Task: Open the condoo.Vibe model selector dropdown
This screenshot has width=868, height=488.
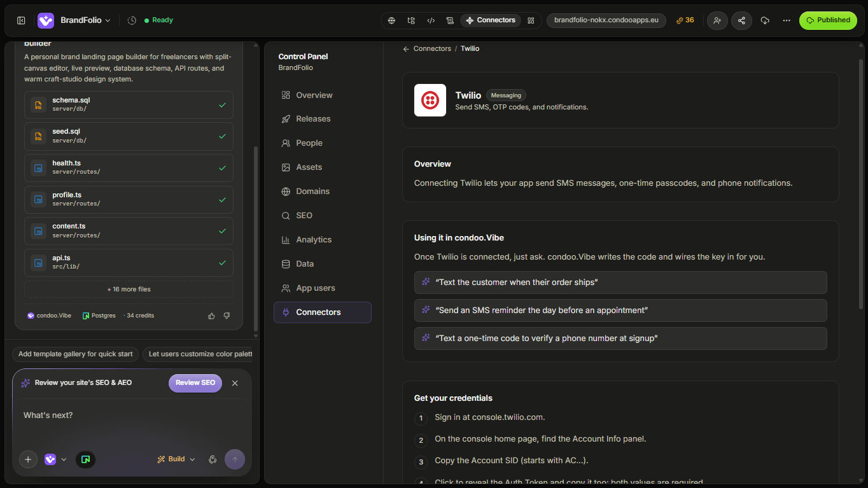Action: tap(55, 459)
